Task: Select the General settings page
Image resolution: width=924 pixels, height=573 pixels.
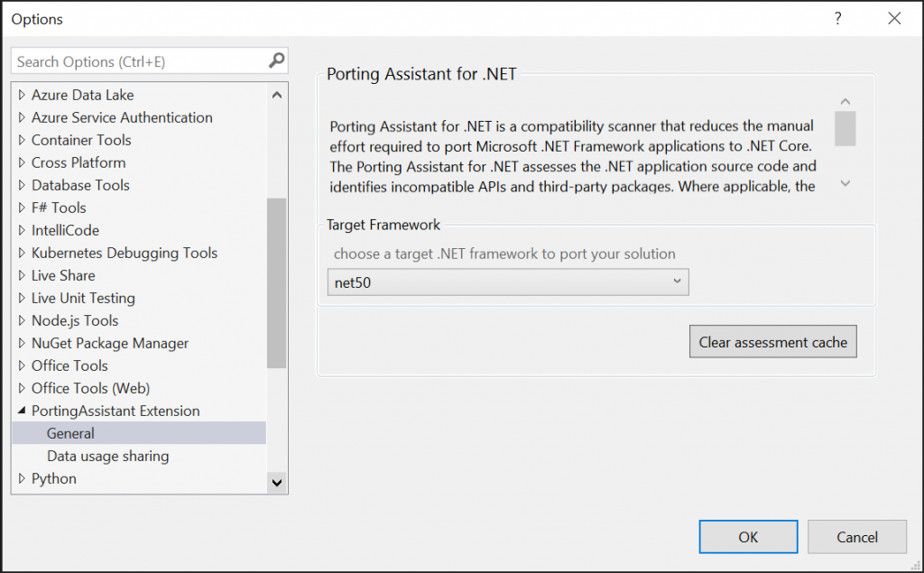Action: click(69, 433)
